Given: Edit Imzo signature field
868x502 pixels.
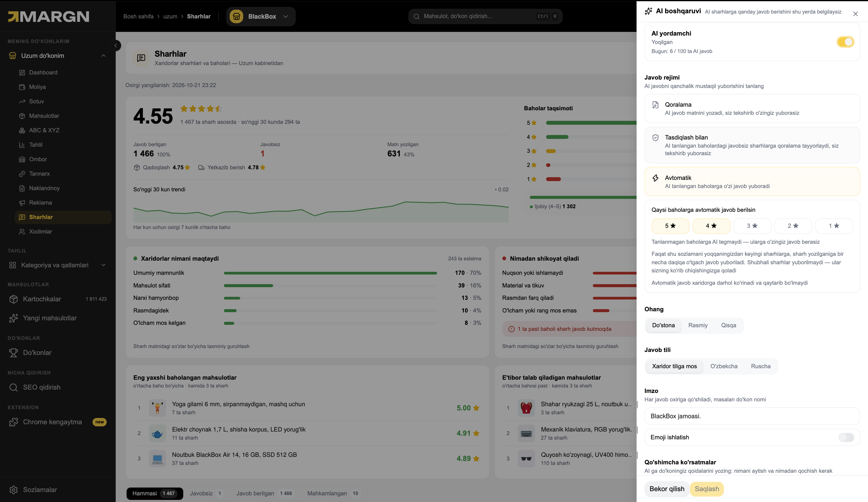Looking at the screenshot, I should 752,417.
